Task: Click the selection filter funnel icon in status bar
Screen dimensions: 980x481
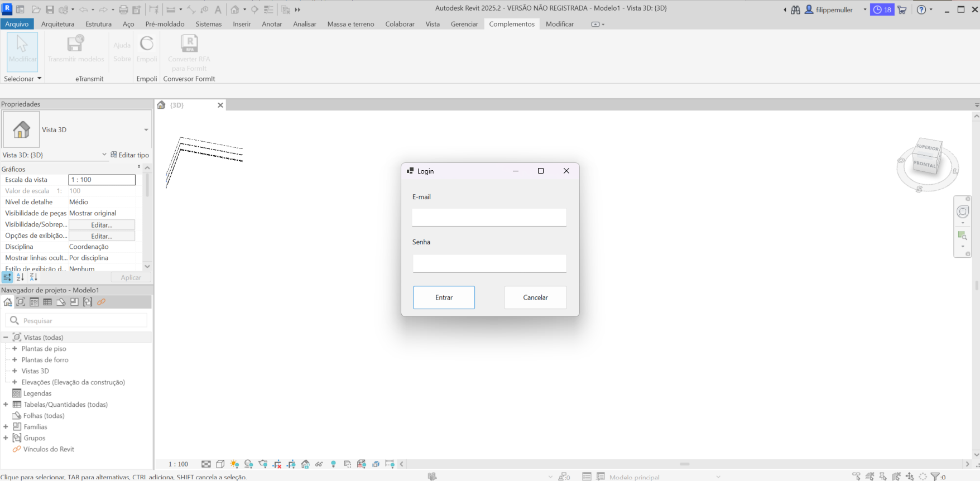Action: (x=935, y=477)
